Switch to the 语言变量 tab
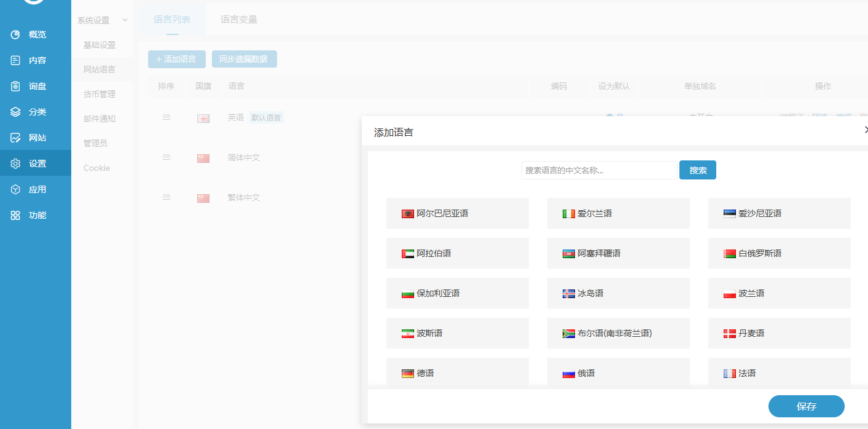868x429 pixels. click(x=239, y=20)
